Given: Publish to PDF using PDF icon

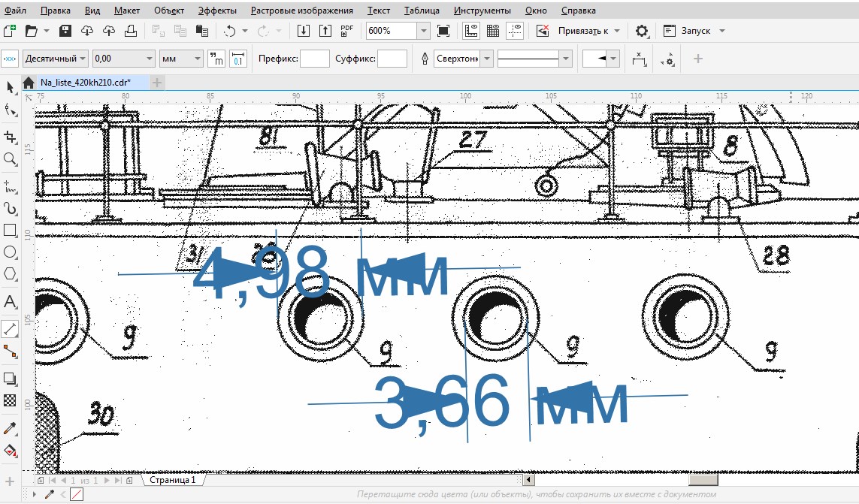Looking at the screenshot, I should click(346, 31).
